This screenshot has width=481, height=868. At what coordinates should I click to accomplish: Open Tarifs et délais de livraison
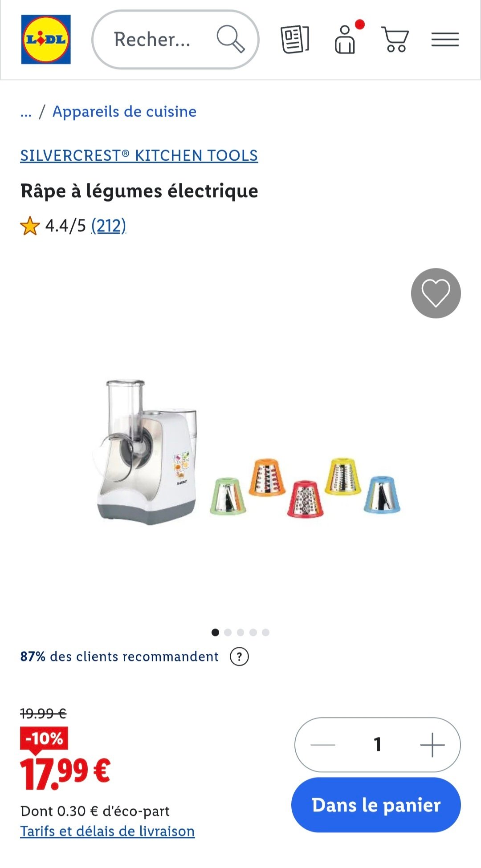[x=107, y=831]
